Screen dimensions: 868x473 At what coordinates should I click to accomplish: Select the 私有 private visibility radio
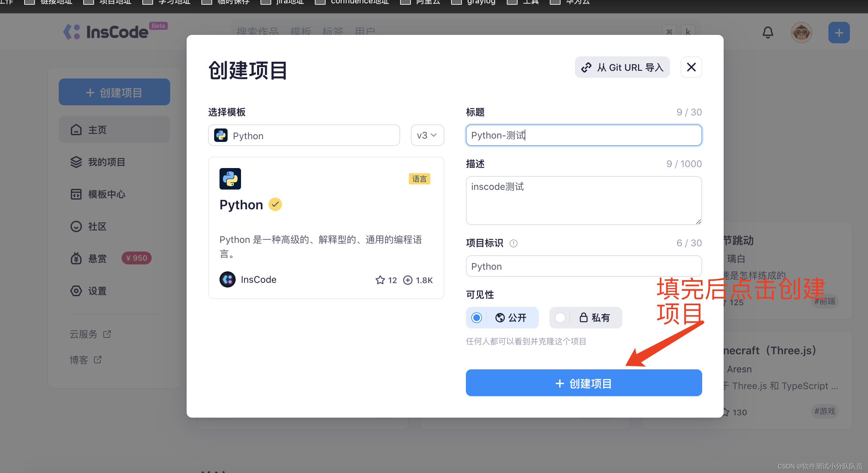[560, 317]
